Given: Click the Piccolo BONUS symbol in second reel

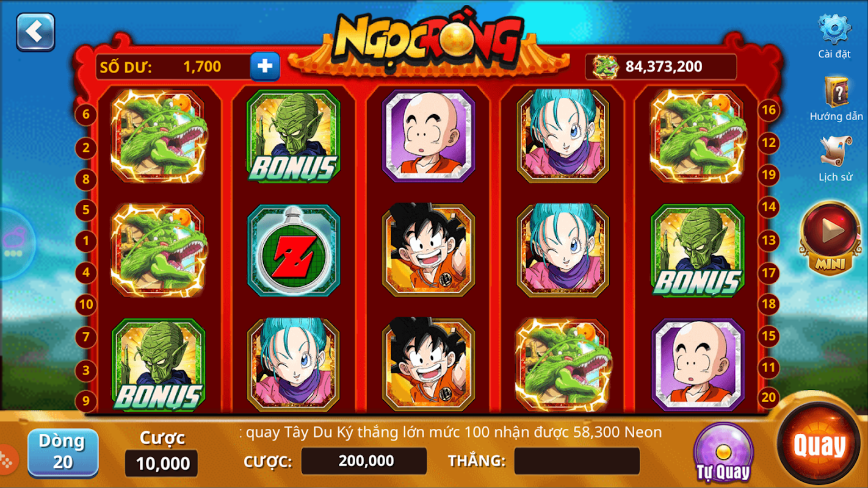Looking at the screenshot, I should pyautogui.click(x=294, y=136).
